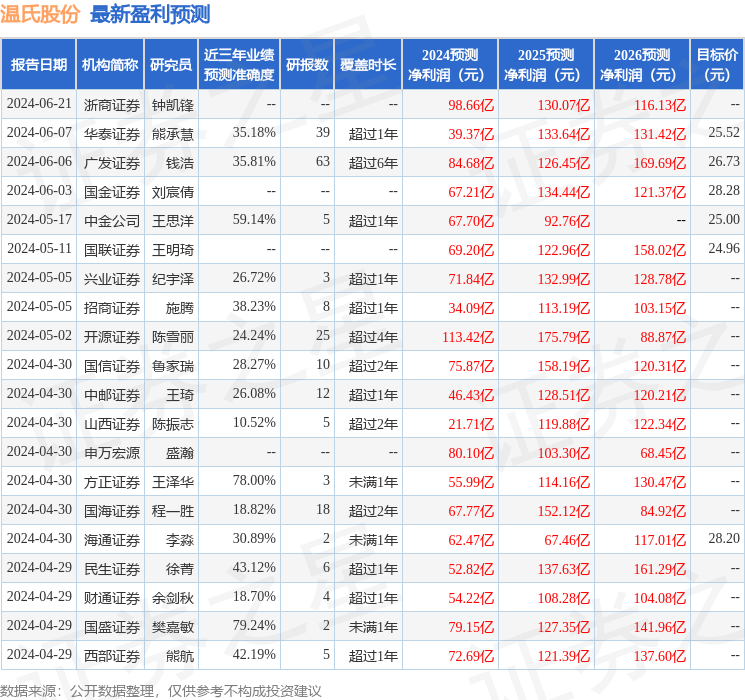Click analyst name 樊嘉敏

173,626
